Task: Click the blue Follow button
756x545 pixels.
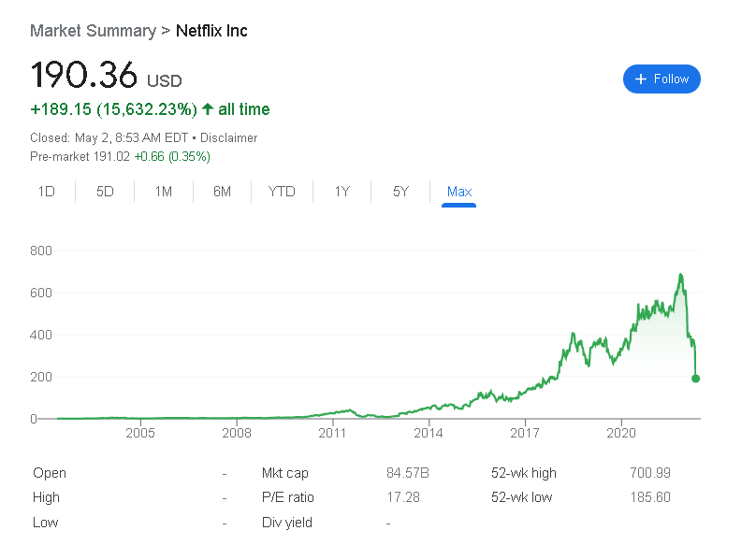Action: click(x=661, y=79)
